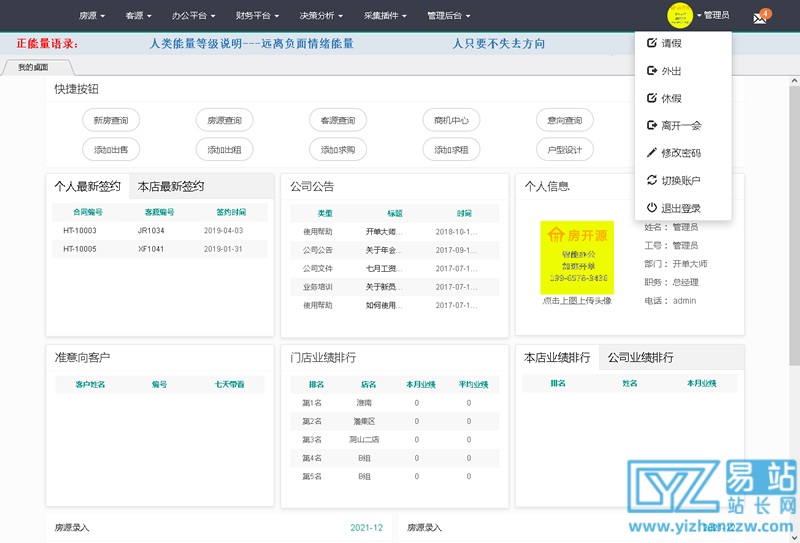This screenshot has width=800, height=543.
Task: Select the 个人最新签约 tab
Action: 88,186
